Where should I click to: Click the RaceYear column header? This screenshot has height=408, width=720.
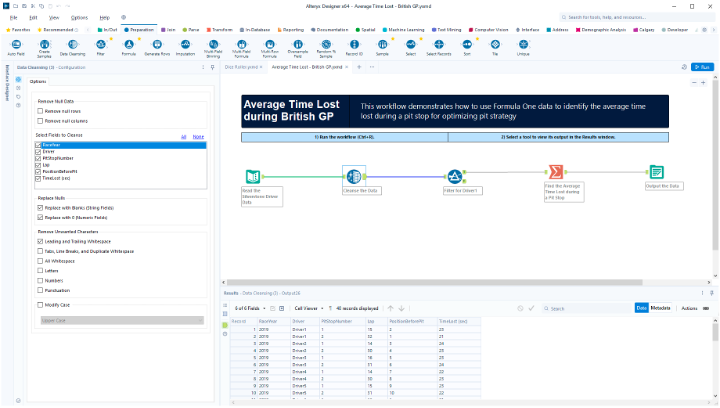(274, 321)
